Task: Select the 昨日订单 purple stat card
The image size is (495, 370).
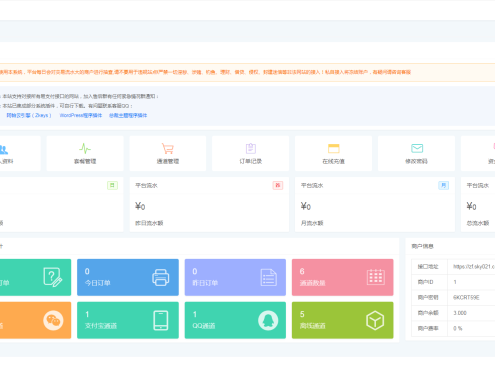Action: point(235,277)
